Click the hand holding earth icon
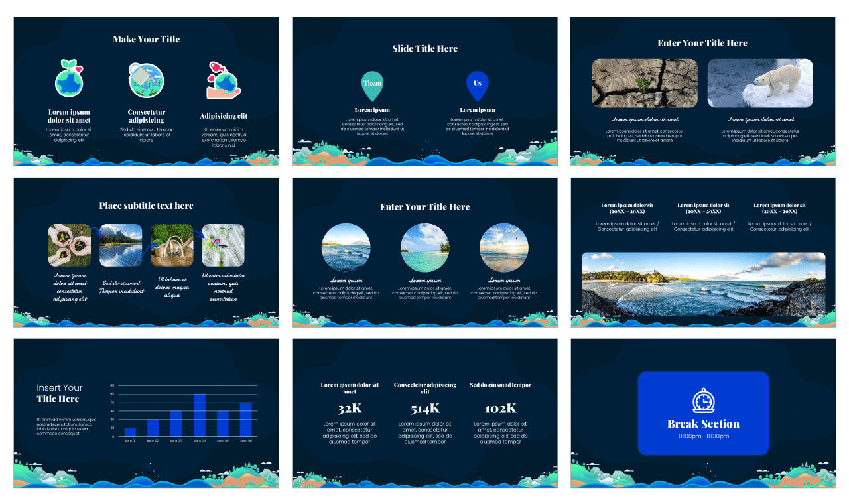Screen dimensions: 849x504 pyautogui.click(x=223, y=80)
